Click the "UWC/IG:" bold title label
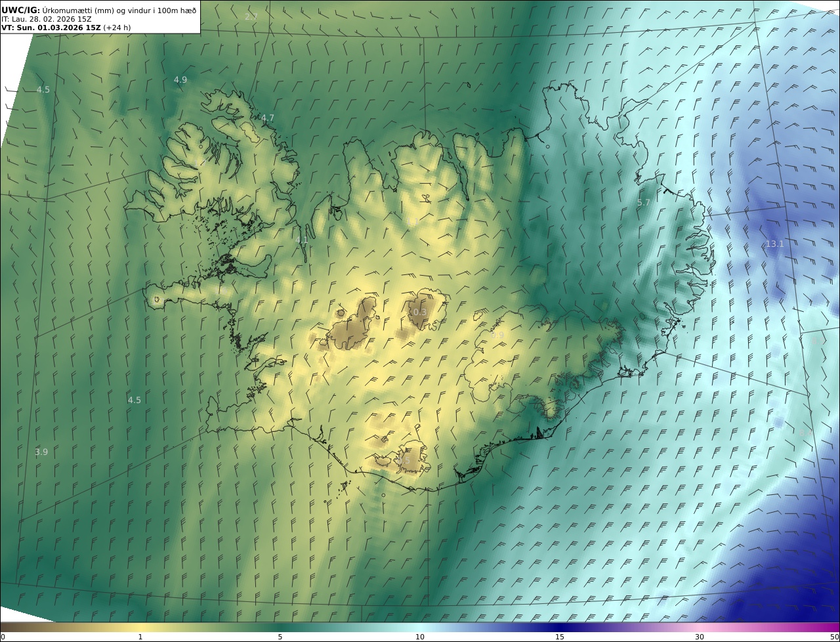This screenshot has height=642, width=840. [21, 10]
